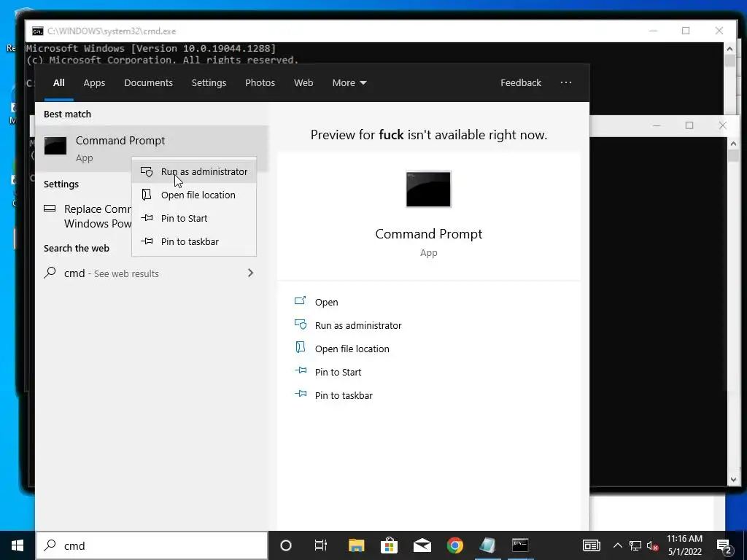Minimize the back cmd.exe window

653,31
